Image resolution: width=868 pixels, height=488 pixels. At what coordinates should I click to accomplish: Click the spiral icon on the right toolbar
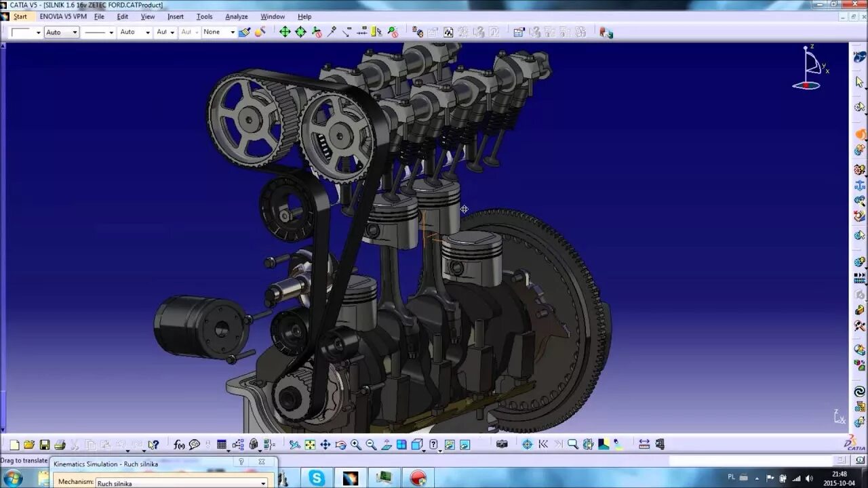point(860,392)
